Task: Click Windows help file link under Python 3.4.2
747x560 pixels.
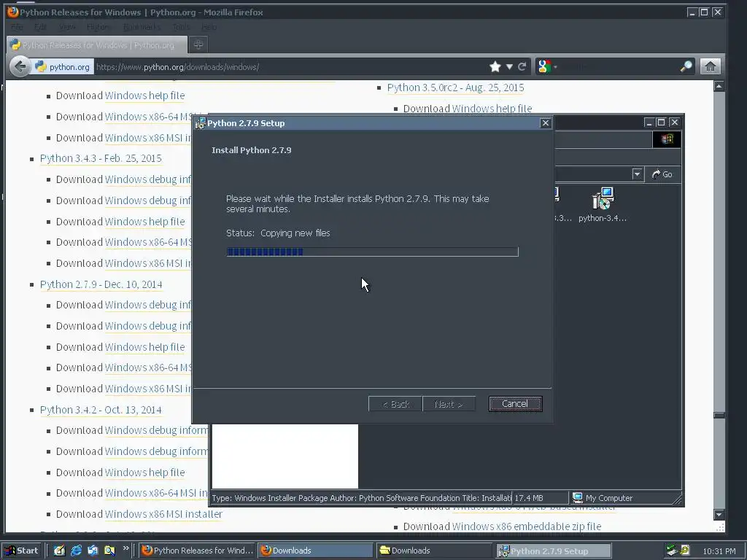Action: [145, 472]
